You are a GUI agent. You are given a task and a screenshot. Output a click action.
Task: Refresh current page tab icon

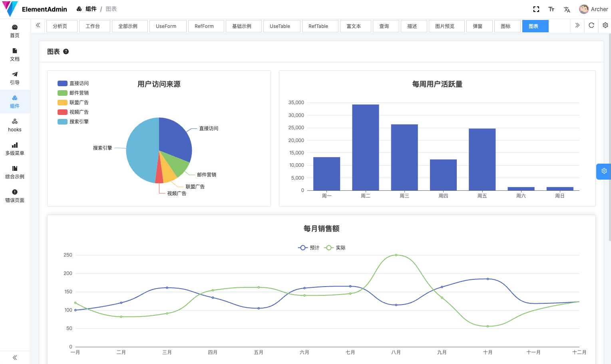pyautogui.click(x=591, y=26)
